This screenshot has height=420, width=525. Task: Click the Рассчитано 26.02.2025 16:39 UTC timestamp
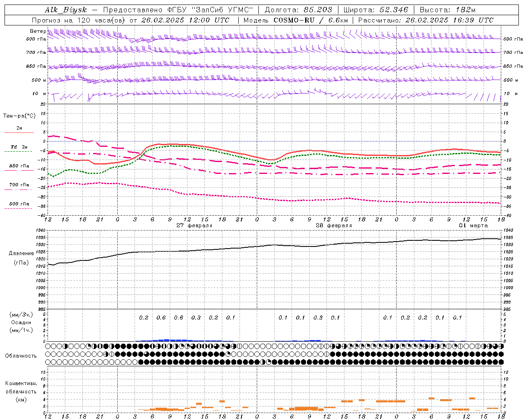click(x=426, y=20)
